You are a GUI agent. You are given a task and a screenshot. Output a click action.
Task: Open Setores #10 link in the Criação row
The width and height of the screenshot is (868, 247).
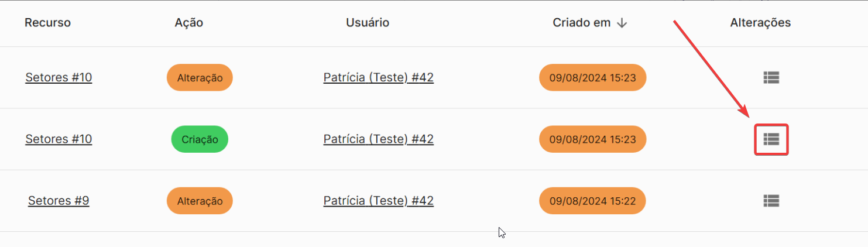click(x=59, y=139)
